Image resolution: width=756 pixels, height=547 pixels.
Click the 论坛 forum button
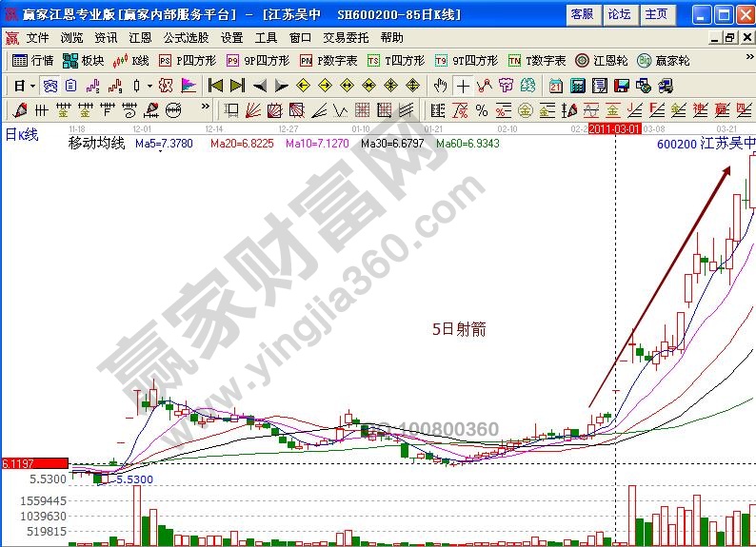point(619,14)
